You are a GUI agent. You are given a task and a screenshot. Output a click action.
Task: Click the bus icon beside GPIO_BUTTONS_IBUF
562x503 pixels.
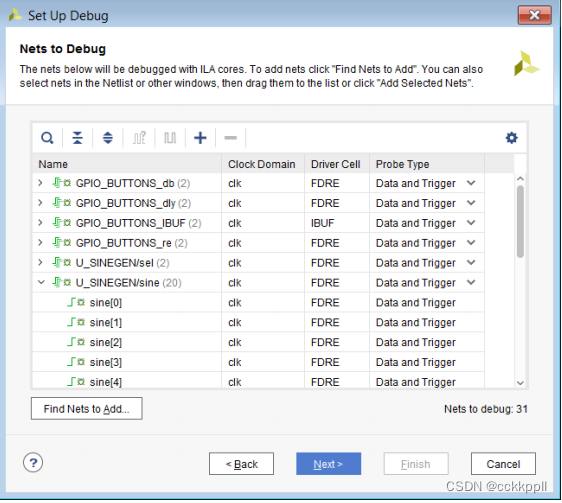[x=62, y=223]
